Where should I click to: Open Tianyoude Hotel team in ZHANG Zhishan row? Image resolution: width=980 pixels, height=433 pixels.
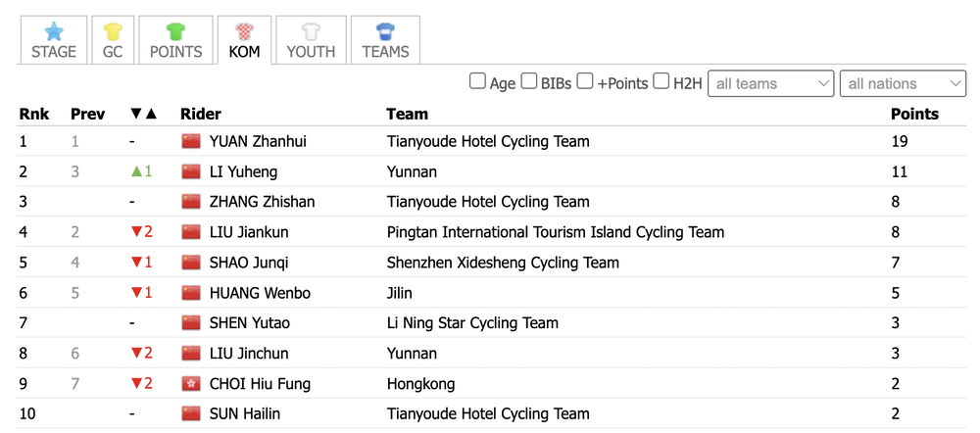coord(487,203)
